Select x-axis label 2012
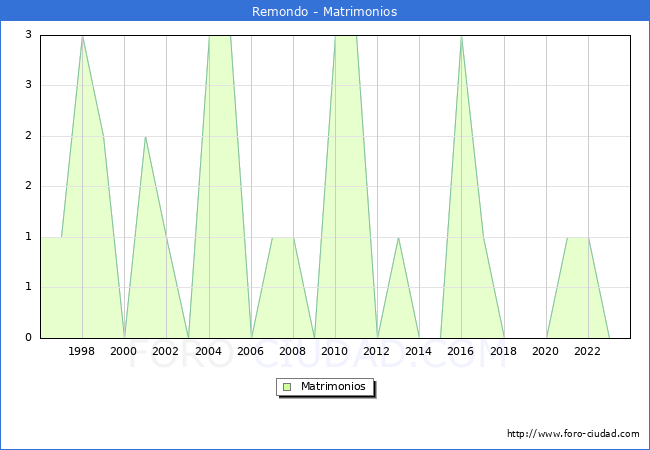 coord(376,351)
